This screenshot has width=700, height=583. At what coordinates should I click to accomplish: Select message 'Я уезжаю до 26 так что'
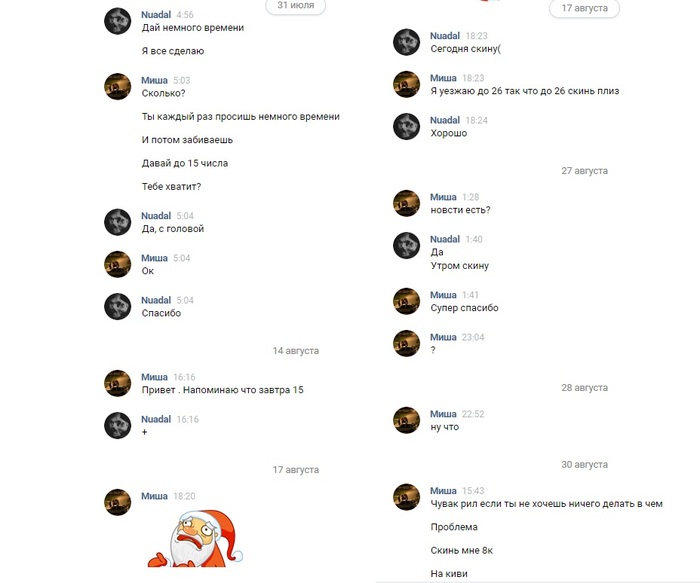(x=525, y=91)
